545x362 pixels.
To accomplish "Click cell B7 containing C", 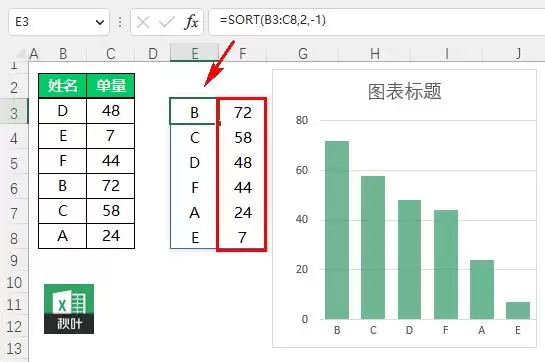I will (63, 211).
